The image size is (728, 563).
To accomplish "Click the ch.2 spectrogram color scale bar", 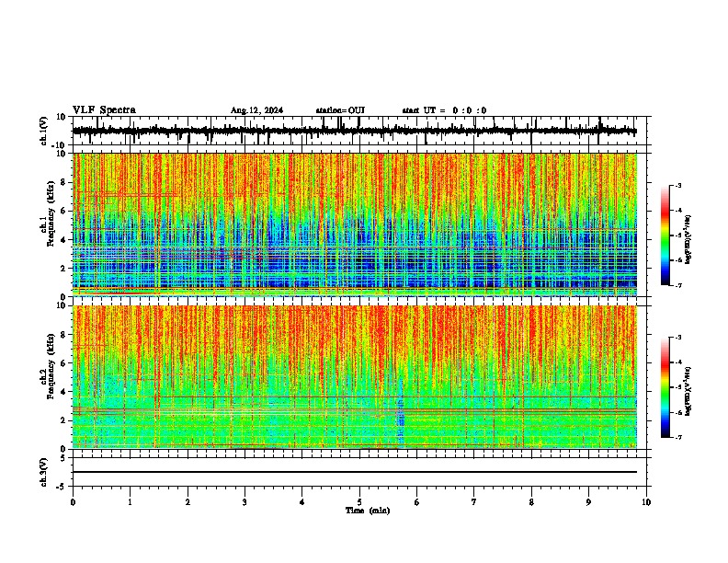I will (x=665, y=387).
